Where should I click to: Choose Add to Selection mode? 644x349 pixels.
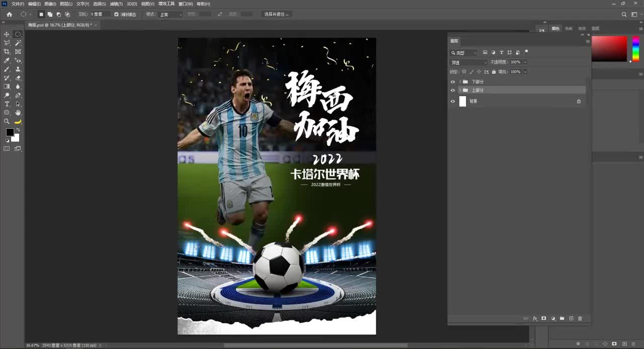50,15
